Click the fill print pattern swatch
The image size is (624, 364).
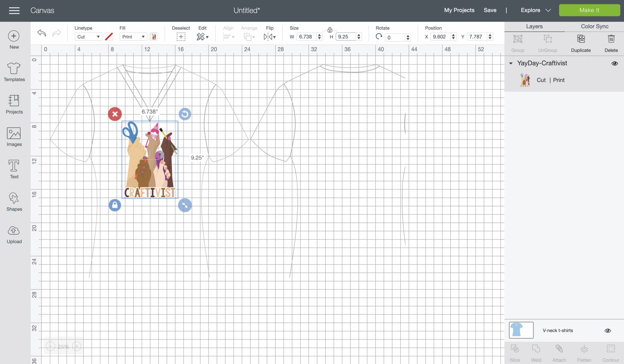pyautogui.click(x=154, y=37)
